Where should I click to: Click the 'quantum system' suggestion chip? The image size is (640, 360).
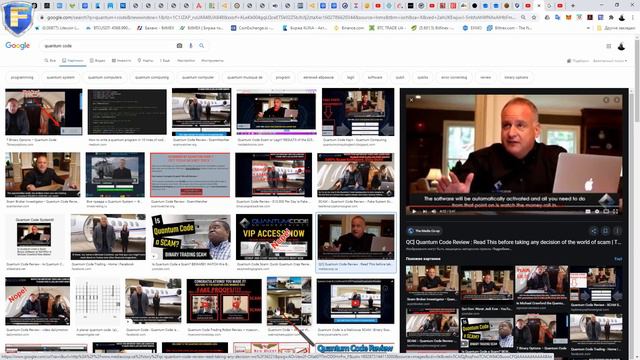coord(60,77)
